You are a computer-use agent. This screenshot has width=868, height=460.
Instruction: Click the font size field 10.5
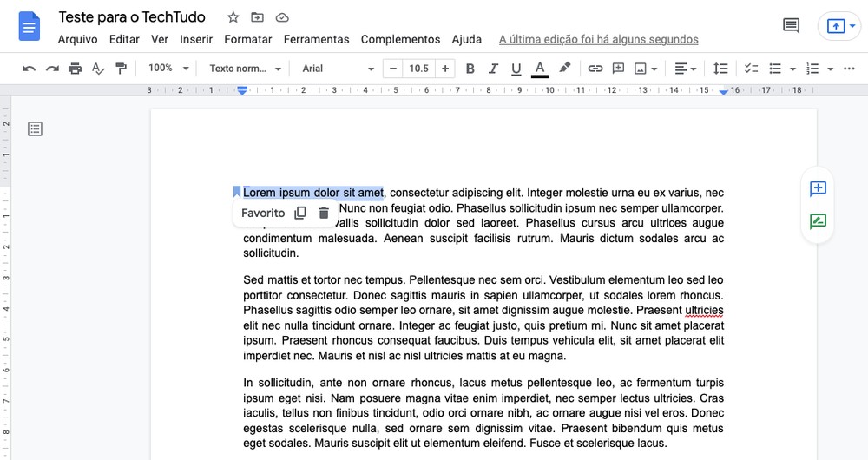tap(418, 69)
